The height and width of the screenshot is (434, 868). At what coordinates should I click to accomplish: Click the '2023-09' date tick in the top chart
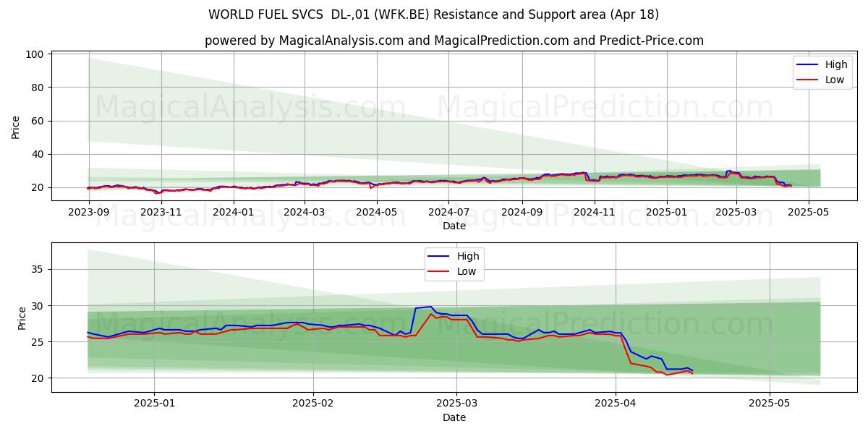pos(89,212)
